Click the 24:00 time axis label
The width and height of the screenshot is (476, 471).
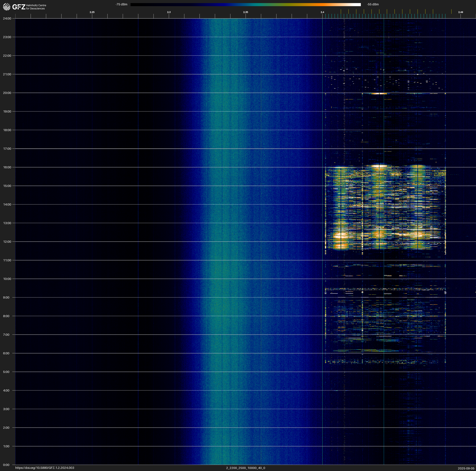pyautogui.click(x=7, y=18)
